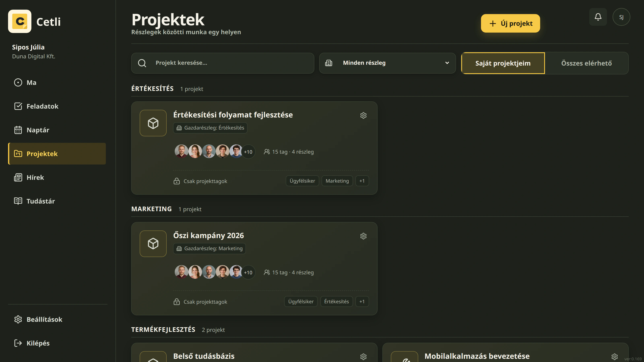Click ÉRTÉKESÍTÉS section heading
The width and height of the screenshot is (644, 362).
152,88
